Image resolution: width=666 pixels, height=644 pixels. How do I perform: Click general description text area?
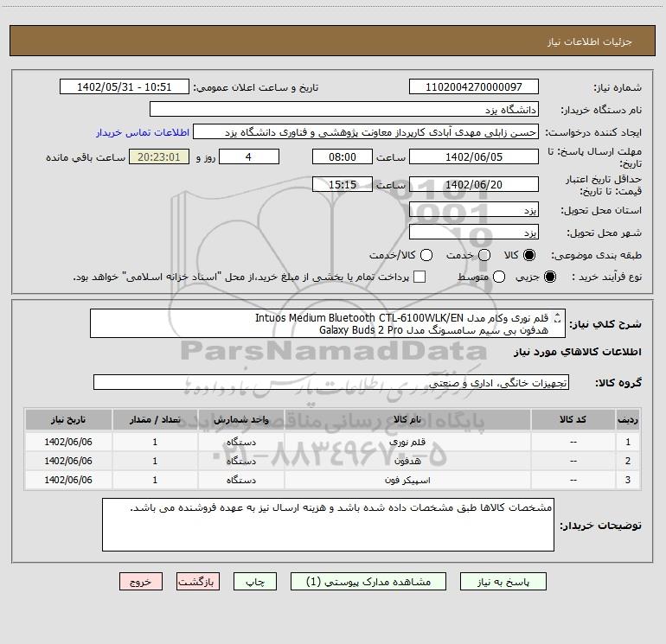[x=328, y=323]
